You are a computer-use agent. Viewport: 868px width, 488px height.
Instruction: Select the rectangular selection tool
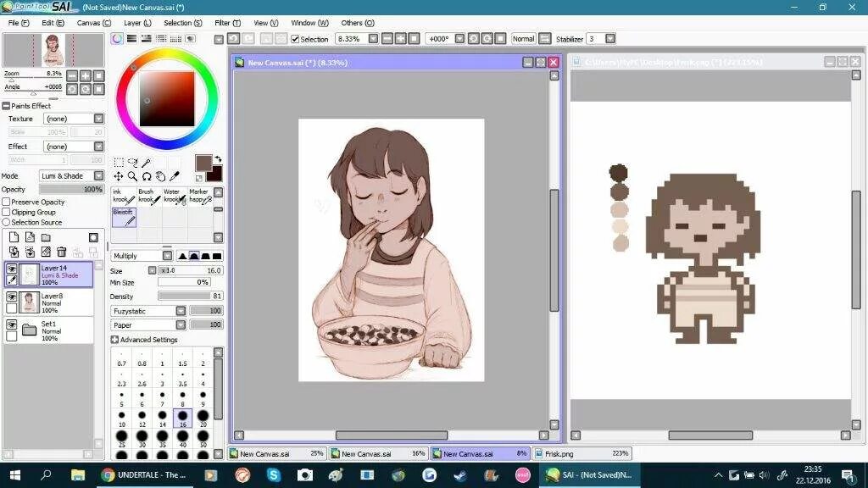pyautogui.click(x=119, y=162)
